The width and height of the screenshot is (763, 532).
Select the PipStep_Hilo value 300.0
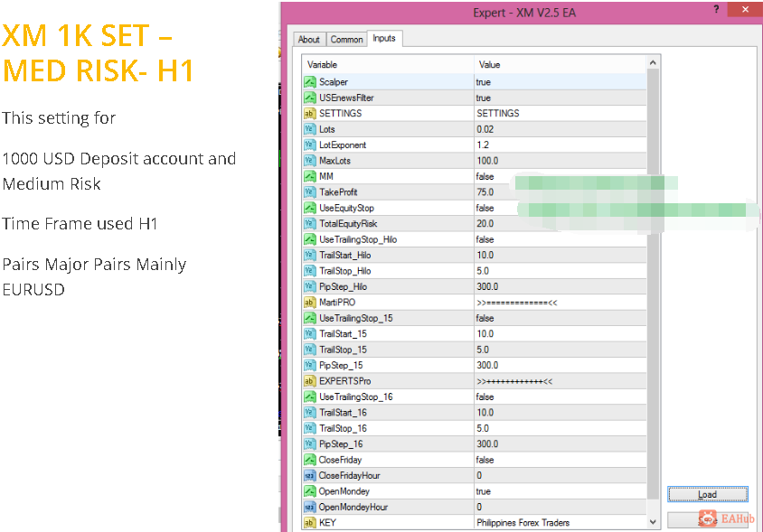coord(560,287)
